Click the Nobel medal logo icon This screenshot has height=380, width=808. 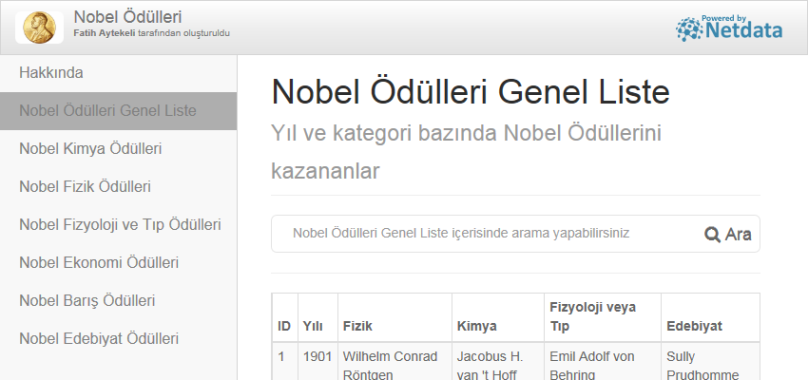click(39, 27)
